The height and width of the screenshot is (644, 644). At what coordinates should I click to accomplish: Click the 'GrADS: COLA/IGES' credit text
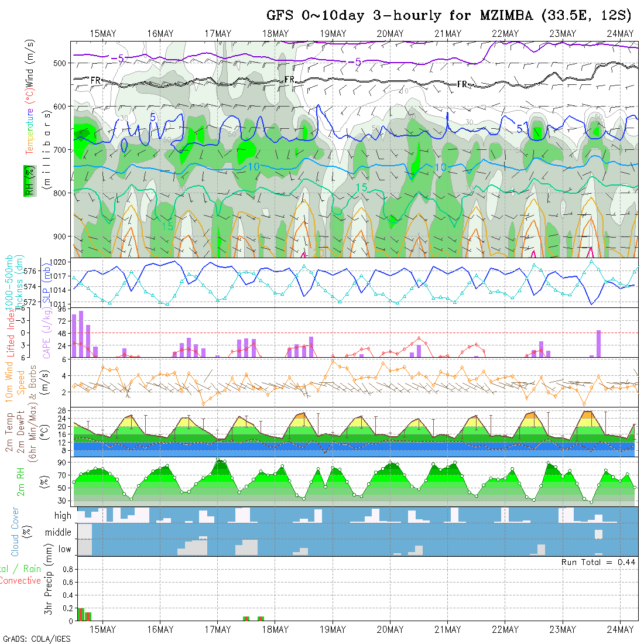pos(36,639)
